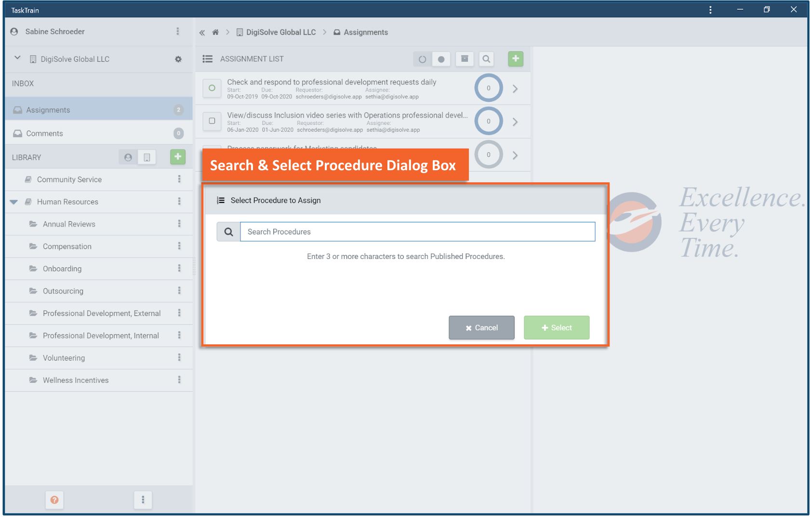Open options menu for Onboarding

pyautogui.click(x=179, y=268)
